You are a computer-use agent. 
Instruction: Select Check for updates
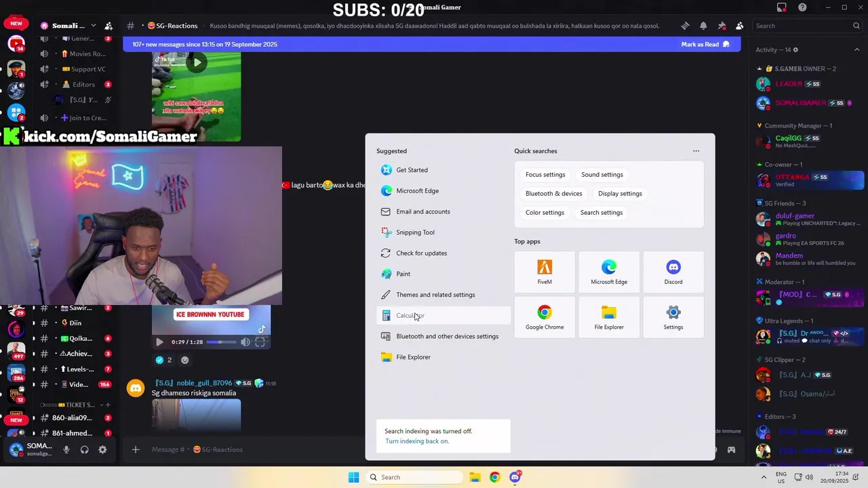[443, 253]
